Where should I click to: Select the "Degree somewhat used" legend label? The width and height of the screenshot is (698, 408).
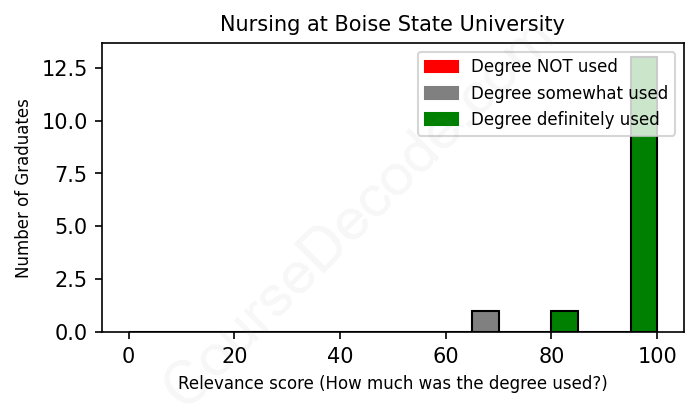tap(569, 93)
